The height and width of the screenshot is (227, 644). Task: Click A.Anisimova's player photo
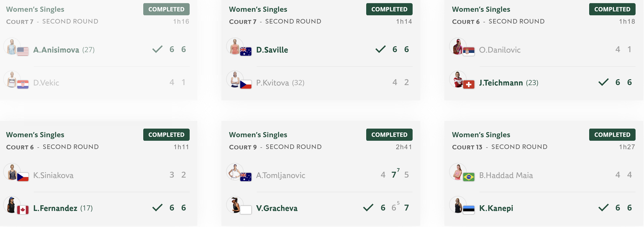tap(12, 46)
